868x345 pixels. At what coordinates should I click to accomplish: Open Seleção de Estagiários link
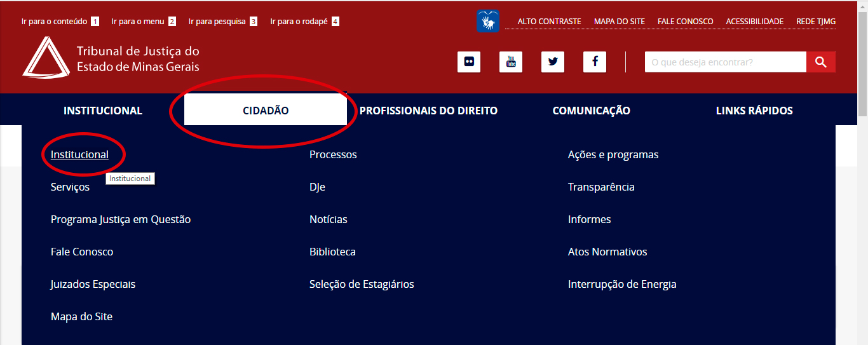pos(361,284)
